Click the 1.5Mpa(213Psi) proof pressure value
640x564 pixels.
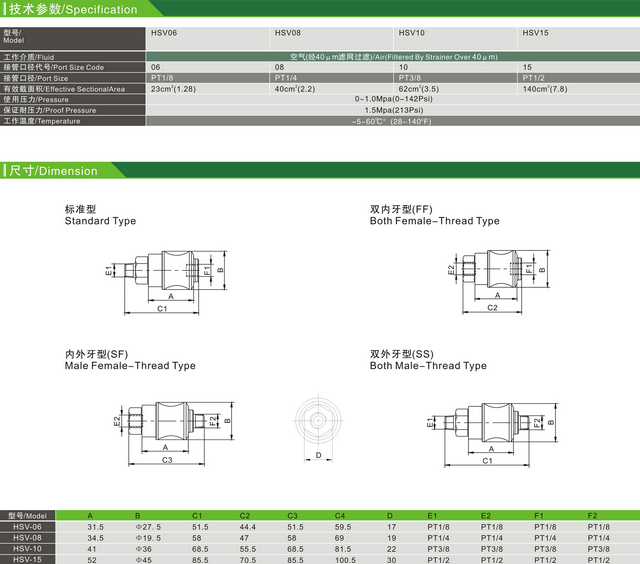pyautogui.click(x=393, y=110)
